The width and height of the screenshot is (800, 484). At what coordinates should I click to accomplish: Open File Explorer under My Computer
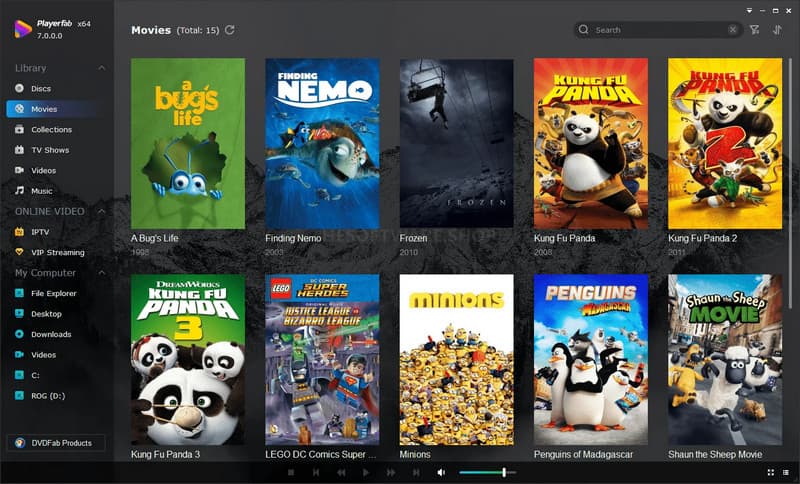pyautogui.click(x=56, y=293)
